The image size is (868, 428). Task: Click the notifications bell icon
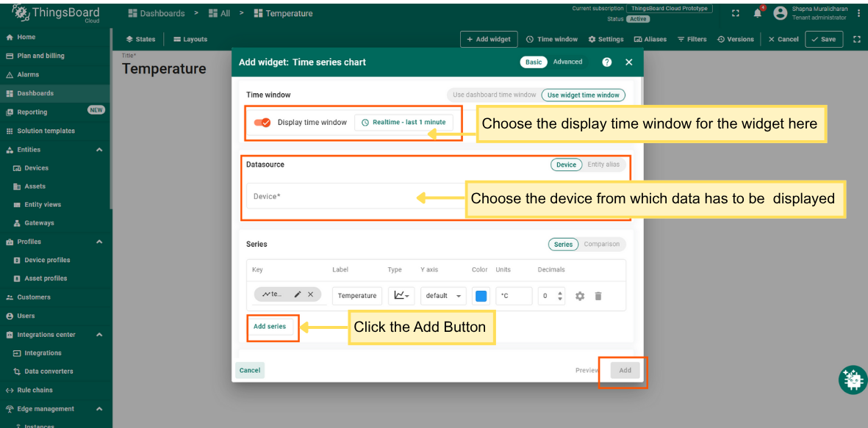pyautogui.click(x=757, y=13)
